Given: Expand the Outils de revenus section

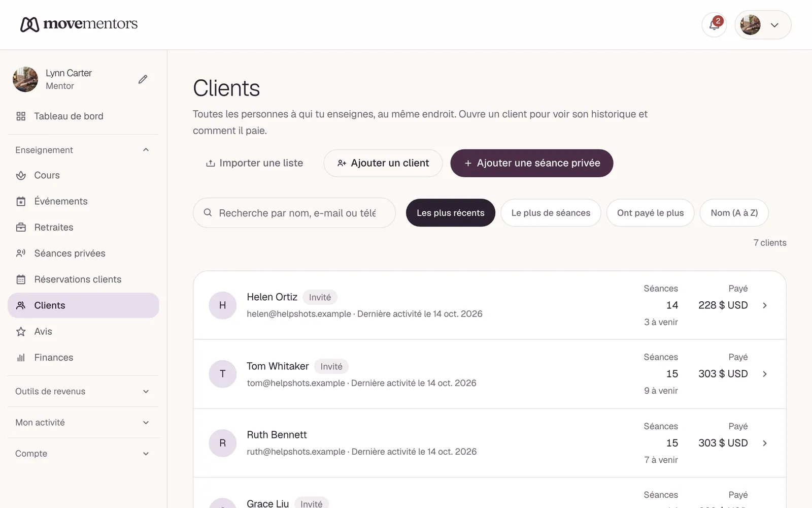Looking at the screenshot, I should point(83,391).
